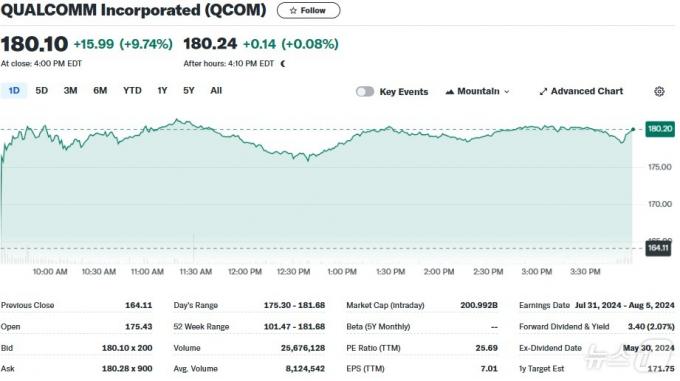Click the Open value 175.43
This screenshot has width=680, height=381.
tap(139, 326)
